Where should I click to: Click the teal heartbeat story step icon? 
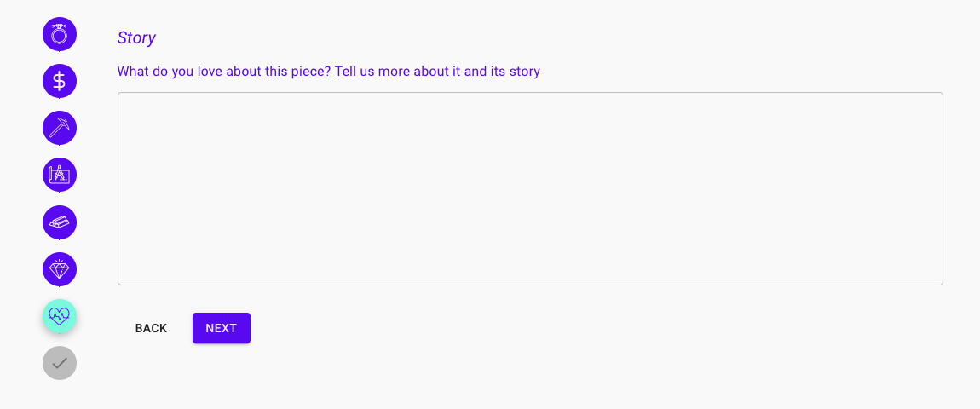click(x=60, y=316)
